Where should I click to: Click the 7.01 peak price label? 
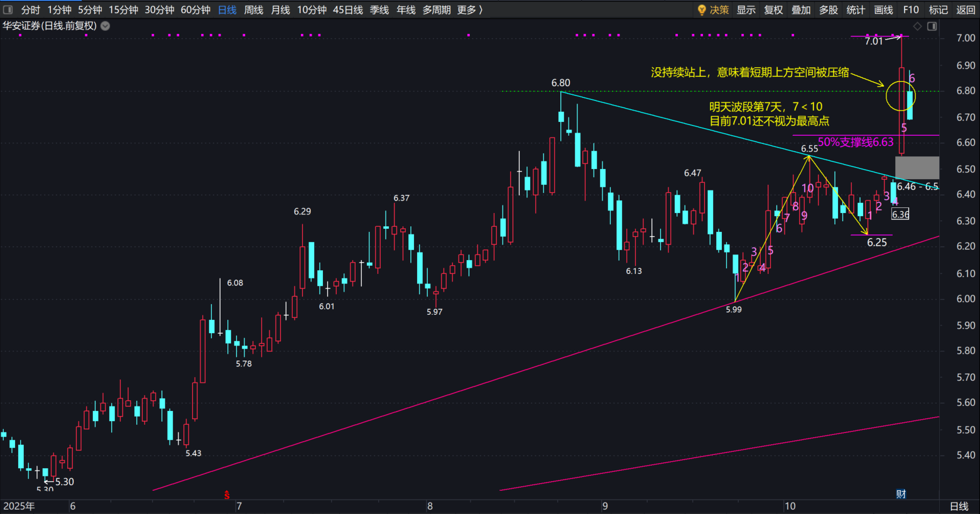click(x=874, y=41)
